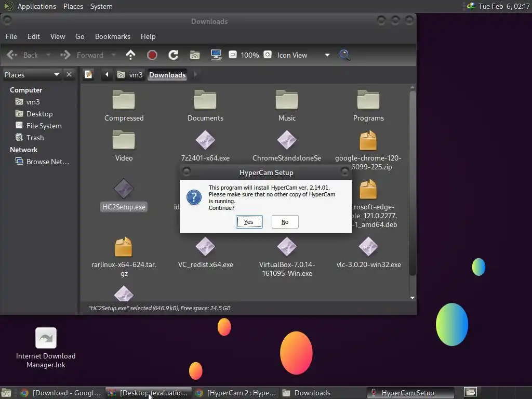532x399 pixels.
Task: Select the vlc-3.0.20-win32.exe file icon
Action: coord(368,246)
